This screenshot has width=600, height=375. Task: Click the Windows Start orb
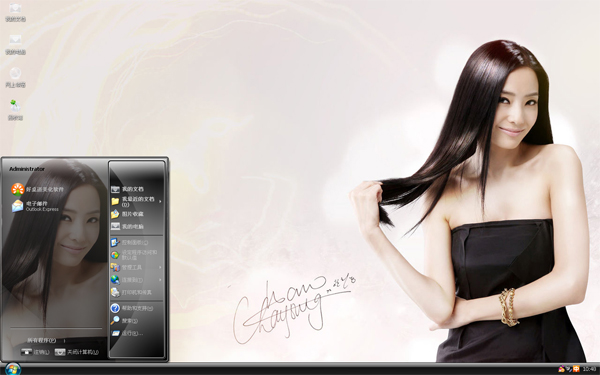[x=13, y=368]
